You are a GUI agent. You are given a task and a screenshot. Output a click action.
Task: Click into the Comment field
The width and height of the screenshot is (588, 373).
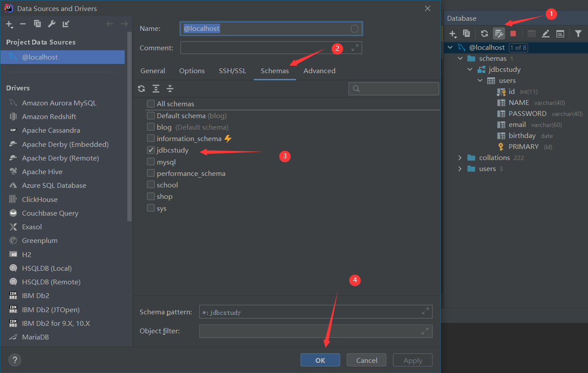coord(271,48)
